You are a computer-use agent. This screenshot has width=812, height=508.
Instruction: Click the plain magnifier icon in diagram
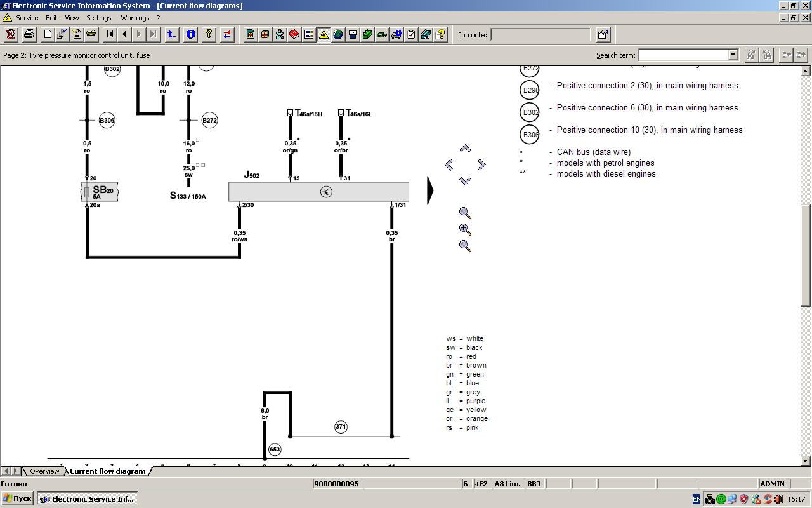click(x=465, y=213)
